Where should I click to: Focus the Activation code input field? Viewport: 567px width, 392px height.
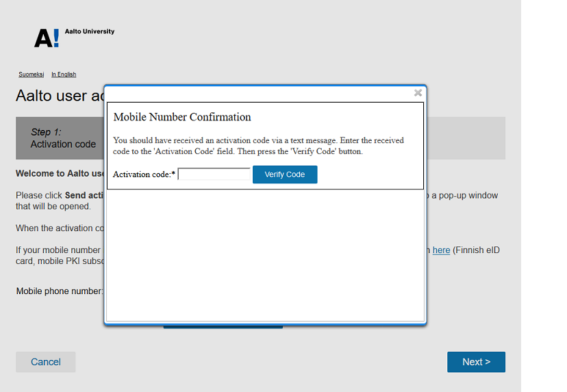point(214,174)
